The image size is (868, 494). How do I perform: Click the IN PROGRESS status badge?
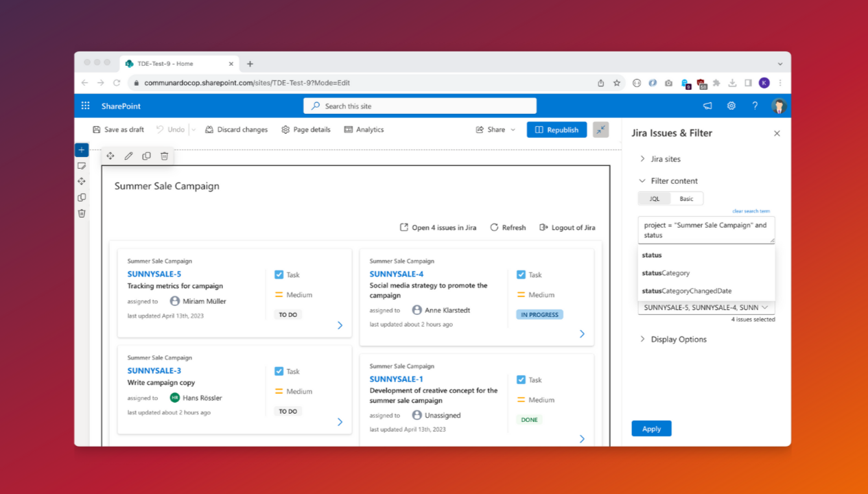coord(539,315)
